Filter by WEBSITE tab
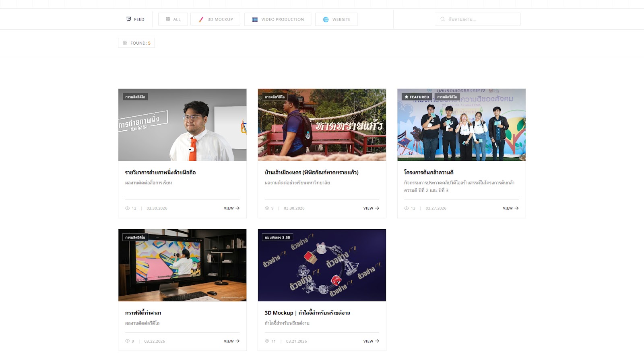 336,19
